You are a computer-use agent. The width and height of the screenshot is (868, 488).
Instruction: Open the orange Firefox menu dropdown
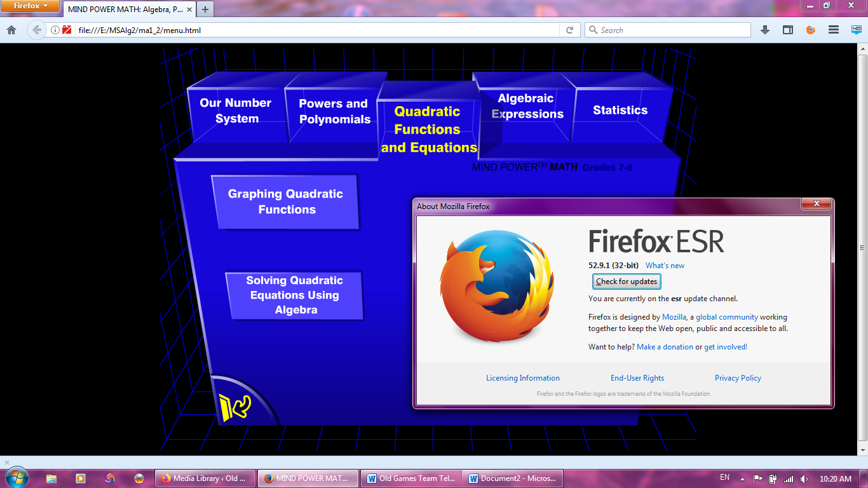(x=31, y=6)
